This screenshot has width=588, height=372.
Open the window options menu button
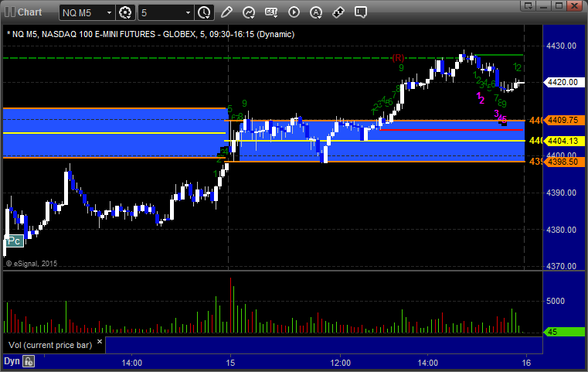(x=529, y=5)
